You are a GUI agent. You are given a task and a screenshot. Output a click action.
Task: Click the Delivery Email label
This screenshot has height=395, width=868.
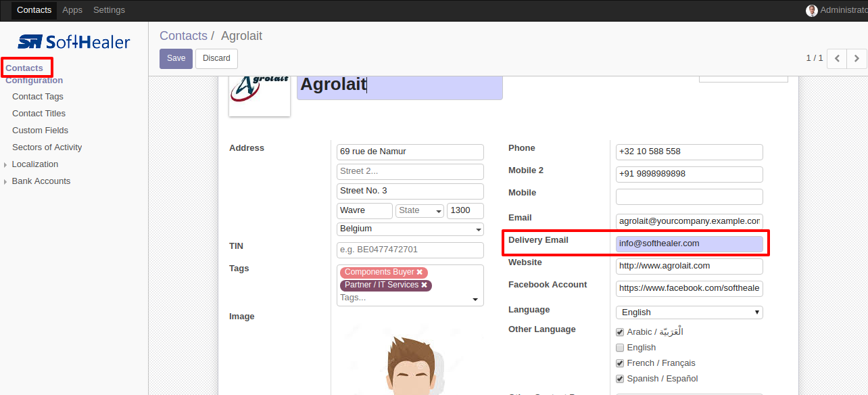[538, 240]
